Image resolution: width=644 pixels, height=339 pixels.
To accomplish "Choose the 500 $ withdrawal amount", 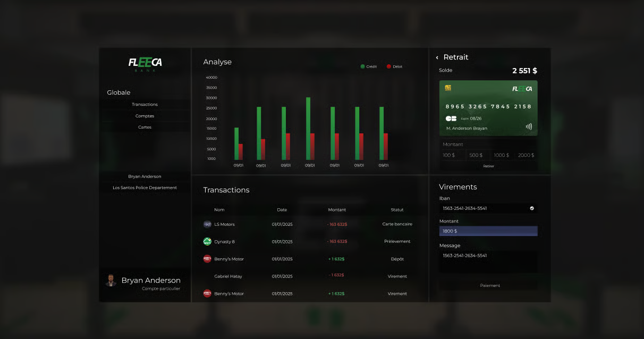I will [476, 155].
